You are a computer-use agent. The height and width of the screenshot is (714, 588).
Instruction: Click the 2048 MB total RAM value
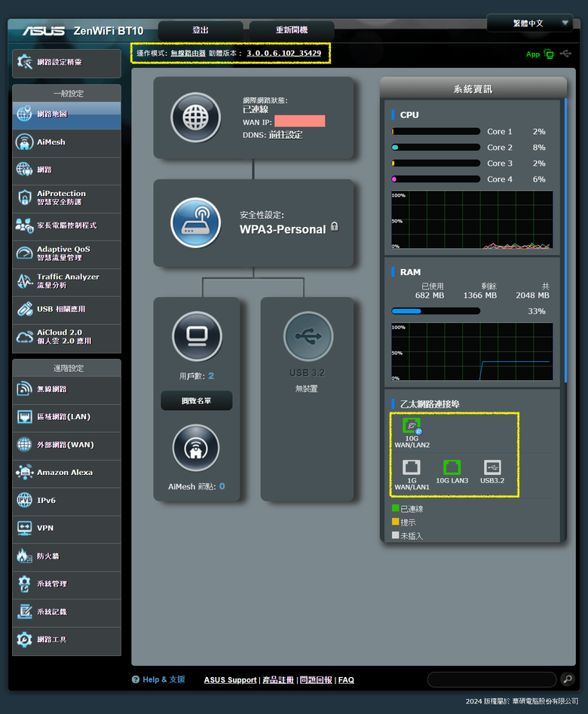point(532,296)
